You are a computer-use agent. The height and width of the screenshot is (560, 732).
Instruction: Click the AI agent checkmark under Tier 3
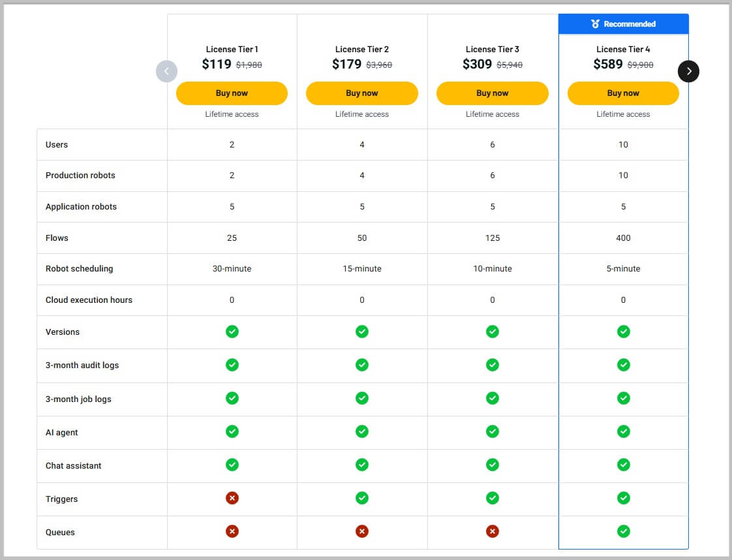click(492, 431)
